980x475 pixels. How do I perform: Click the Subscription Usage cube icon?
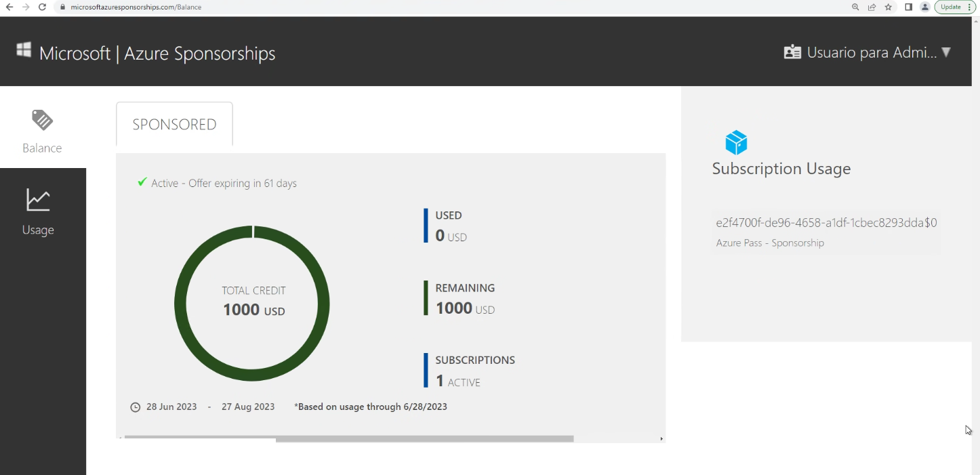(x=735, y=142)
